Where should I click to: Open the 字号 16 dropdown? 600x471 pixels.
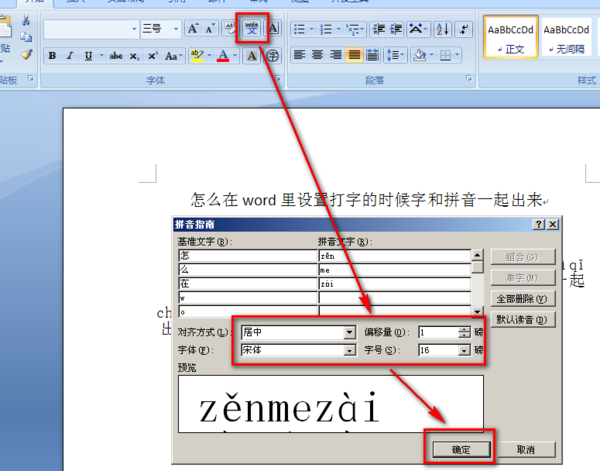[464, 350]
